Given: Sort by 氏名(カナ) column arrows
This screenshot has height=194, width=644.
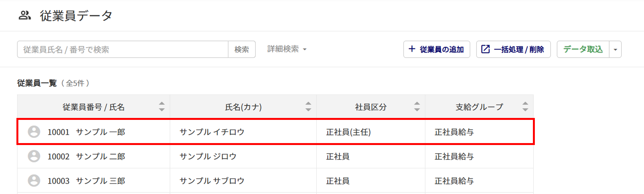Looking at the screenshot, I should coord(308,107).
